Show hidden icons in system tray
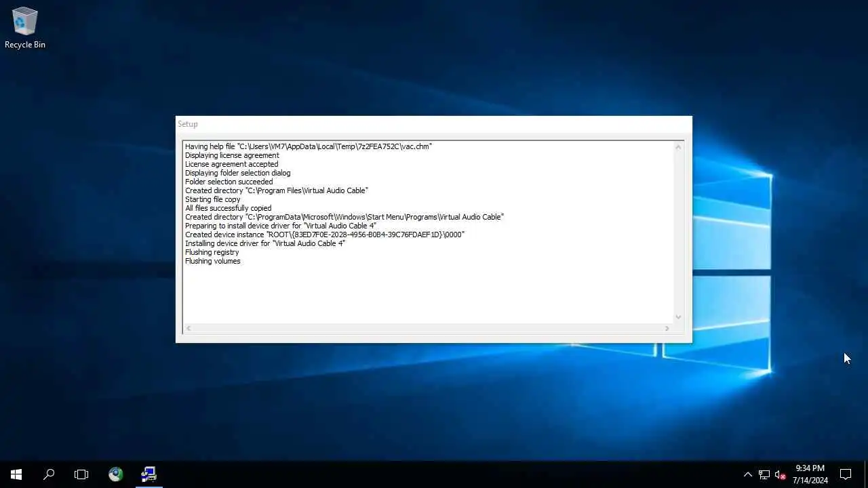Image resolution: width=868 pixels, height=488 pixels. click(748, 474)
